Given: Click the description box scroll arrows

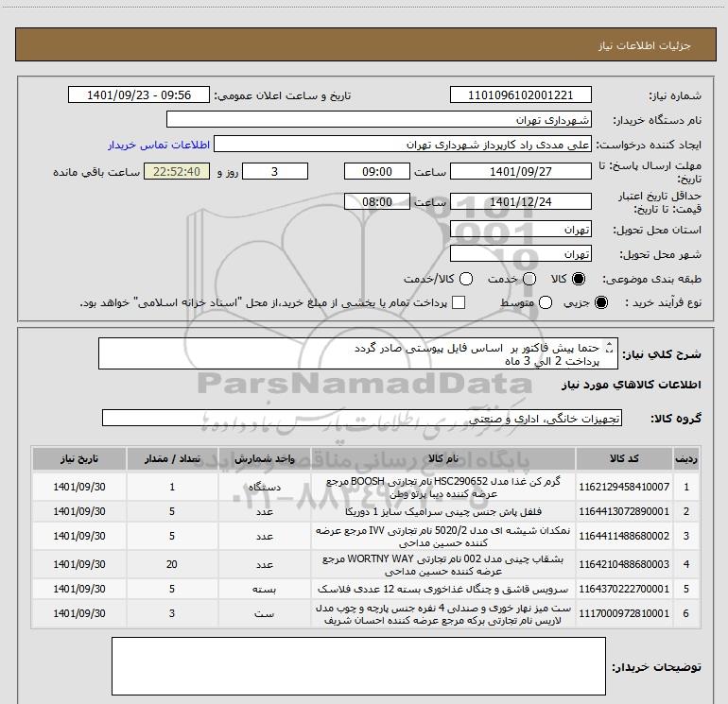Looking at the screenshot, I should click(610, 347).
